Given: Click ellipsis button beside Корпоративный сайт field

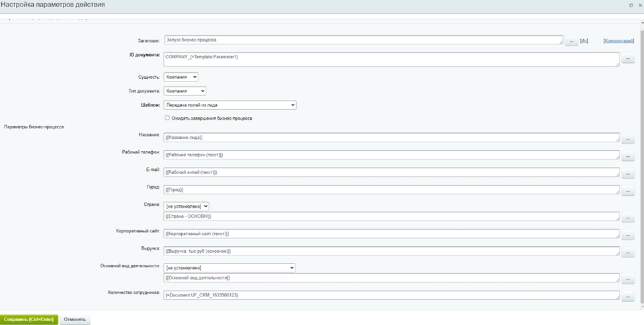Looking at the screenshot, I should pos(627,236).
